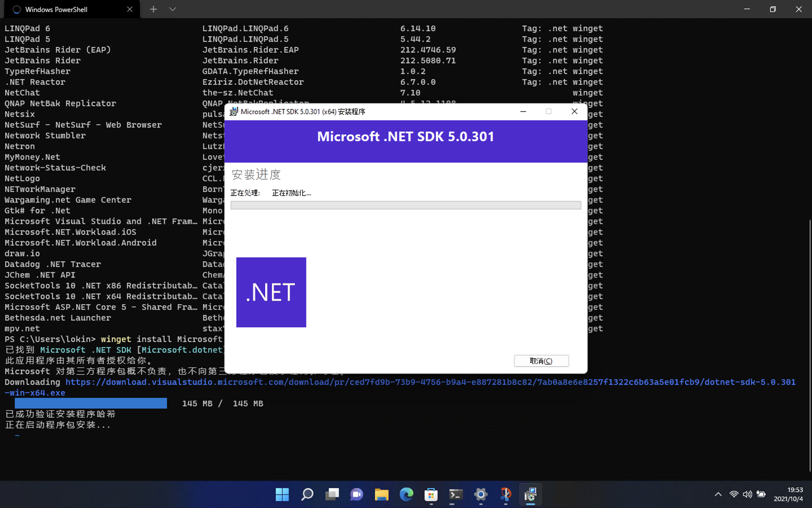
Task: Click the .NET logo image in the installer
Action: (271, 292)
